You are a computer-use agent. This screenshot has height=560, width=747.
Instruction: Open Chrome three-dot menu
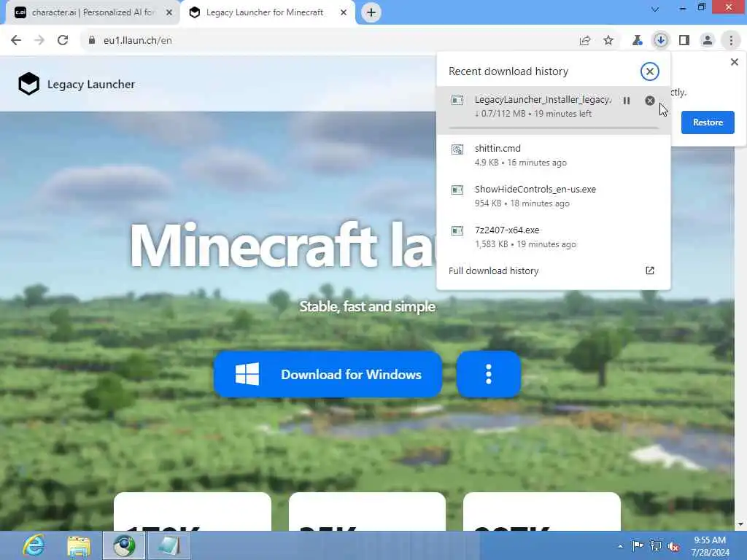[x=731, y=41]
